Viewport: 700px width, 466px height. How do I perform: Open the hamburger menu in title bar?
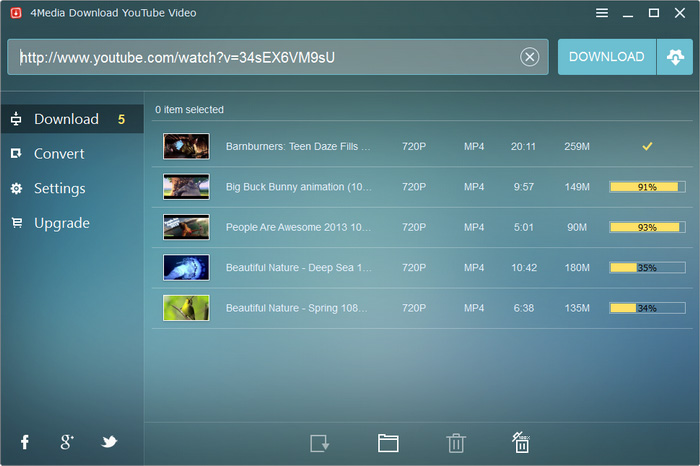pos(602,13)
